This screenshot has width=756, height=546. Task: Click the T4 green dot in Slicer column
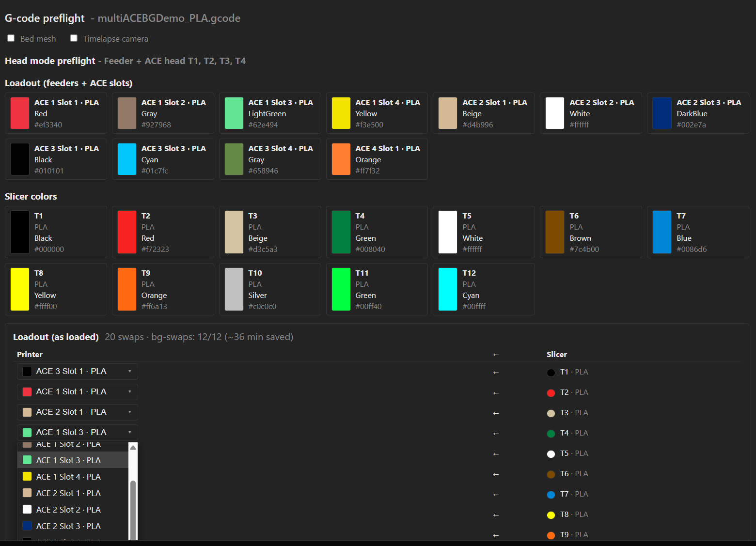coord(551,434)
